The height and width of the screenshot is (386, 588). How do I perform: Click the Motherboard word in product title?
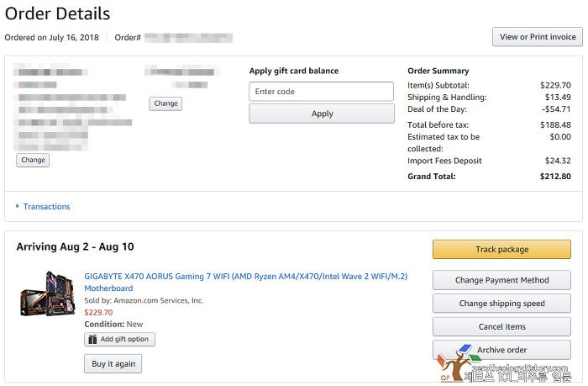coord(108,288)
